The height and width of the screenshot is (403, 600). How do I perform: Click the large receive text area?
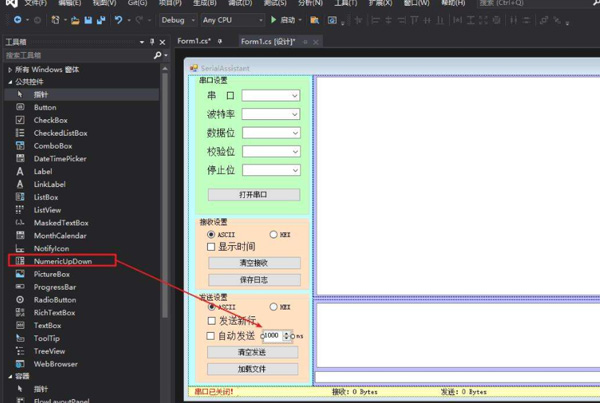point(458,186)
